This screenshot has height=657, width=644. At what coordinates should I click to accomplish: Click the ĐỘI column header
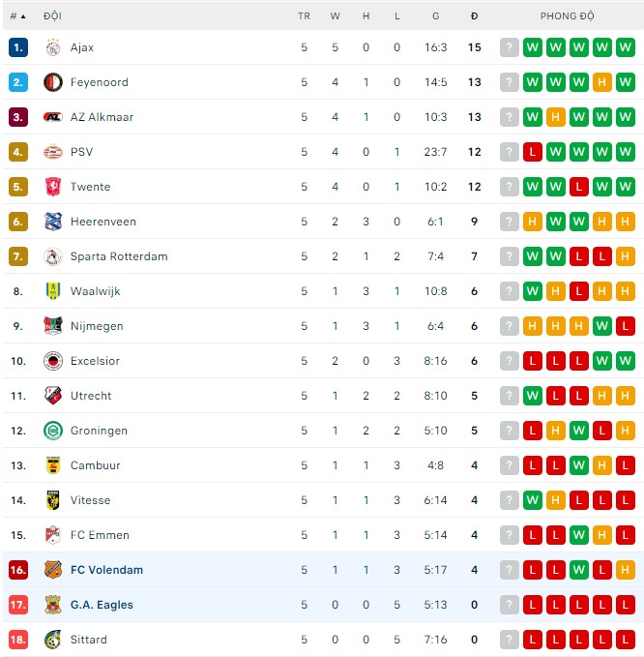pos(52,16)
